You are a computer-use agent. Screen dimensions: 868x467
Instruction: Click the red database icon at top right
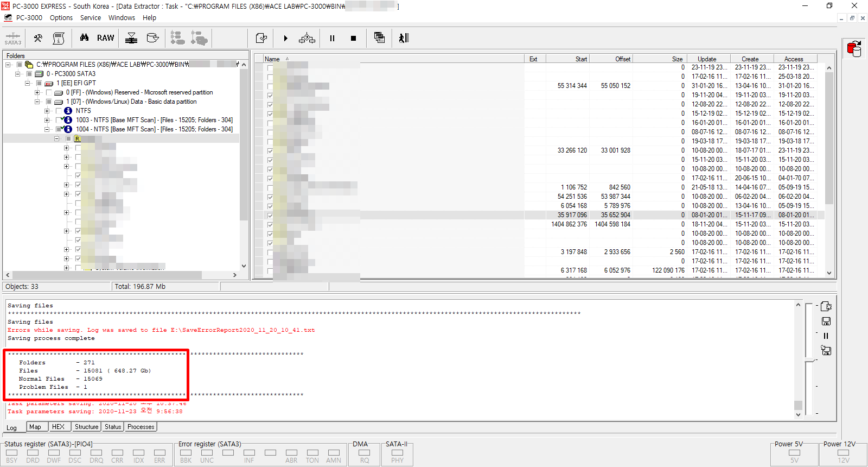point(854,48)
